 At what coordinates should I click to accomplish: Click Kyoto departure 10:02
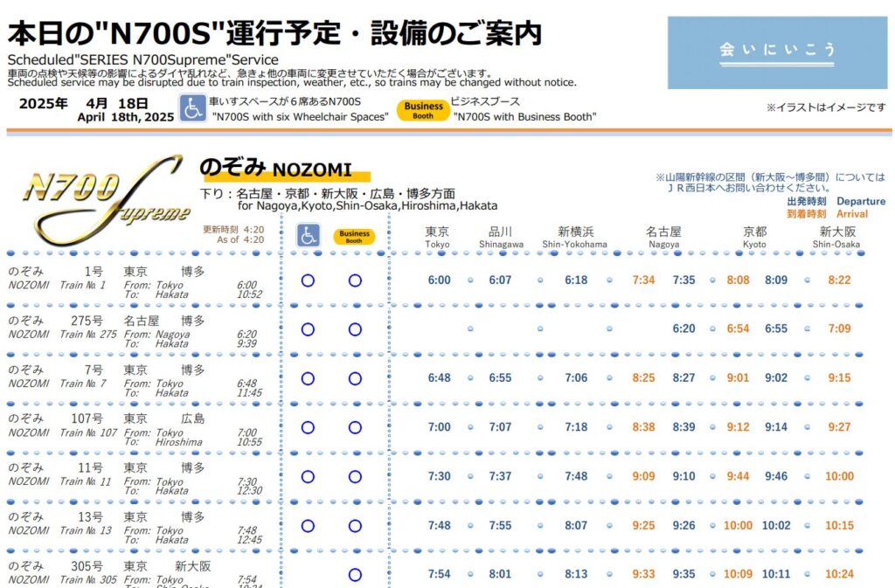pyautogui.click(x=776, y=525)
